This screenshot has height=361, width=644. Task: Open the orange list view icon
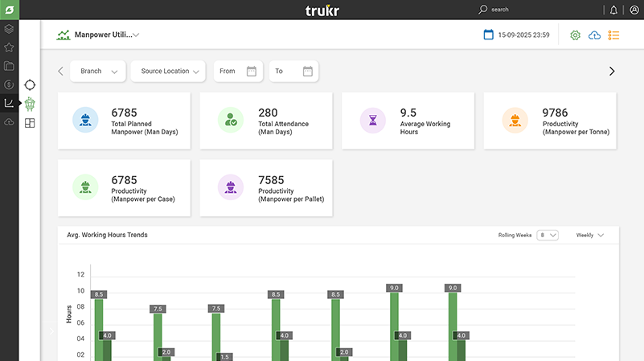click(614, 35)
